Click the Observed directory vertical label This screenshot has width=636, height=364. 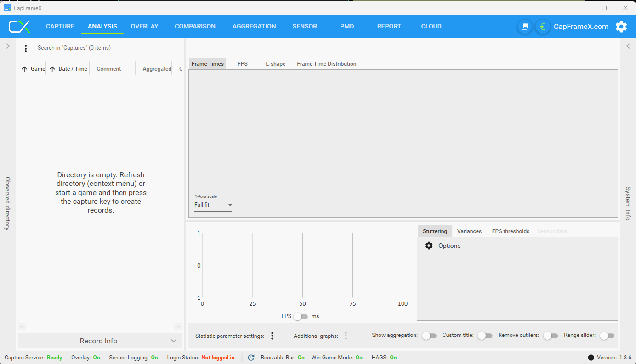coord(7,203)
